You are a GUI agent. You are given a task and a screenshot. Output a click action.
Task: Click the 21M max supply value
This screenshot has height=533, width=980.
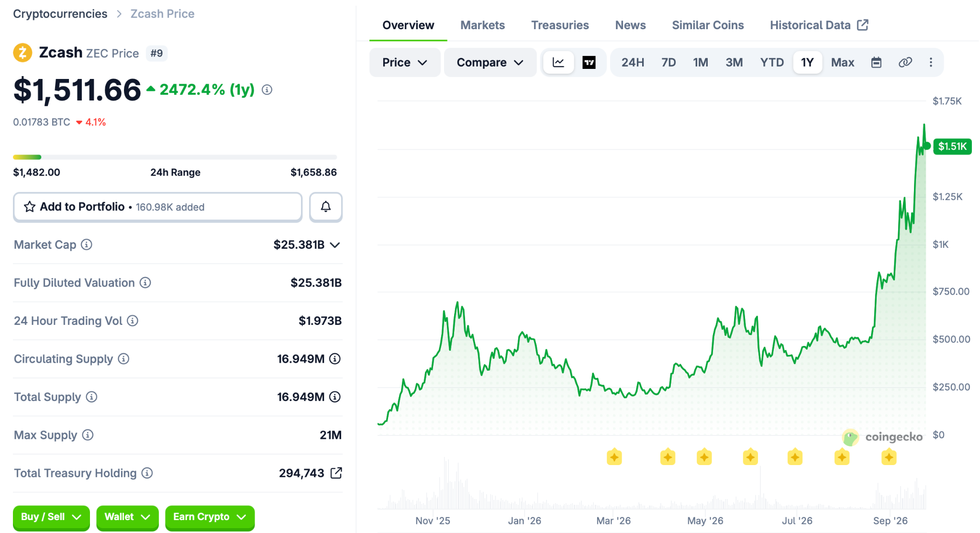tap(331, 435)
